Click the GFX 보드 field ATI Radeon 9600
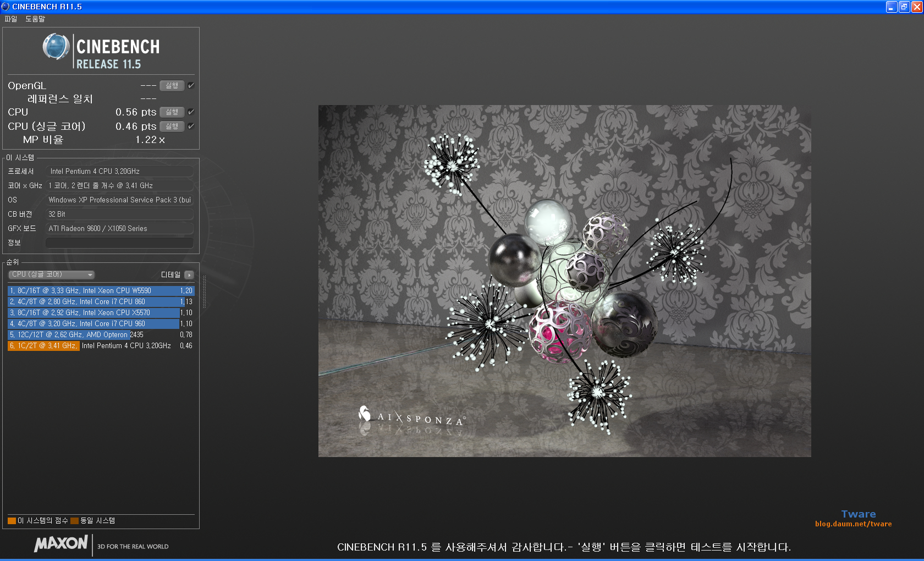Viewport: 924px width, 561px height. [119, 228]
